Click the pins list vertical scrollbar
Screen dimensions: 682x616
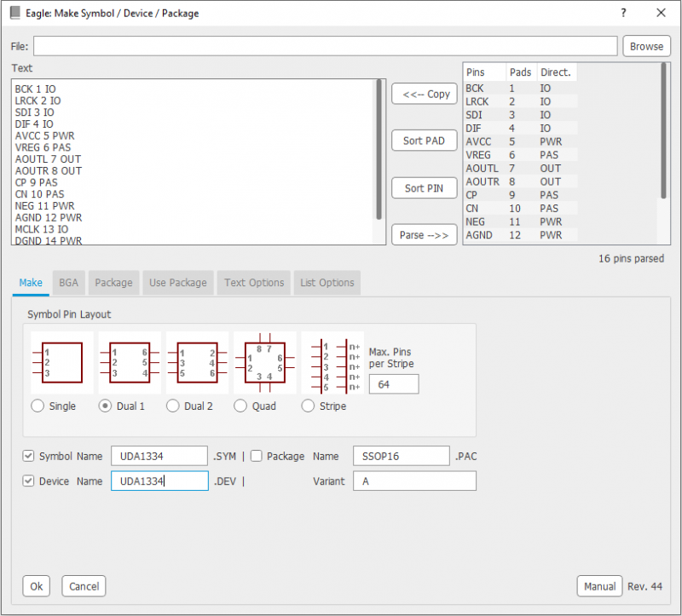tap(664, 130)
